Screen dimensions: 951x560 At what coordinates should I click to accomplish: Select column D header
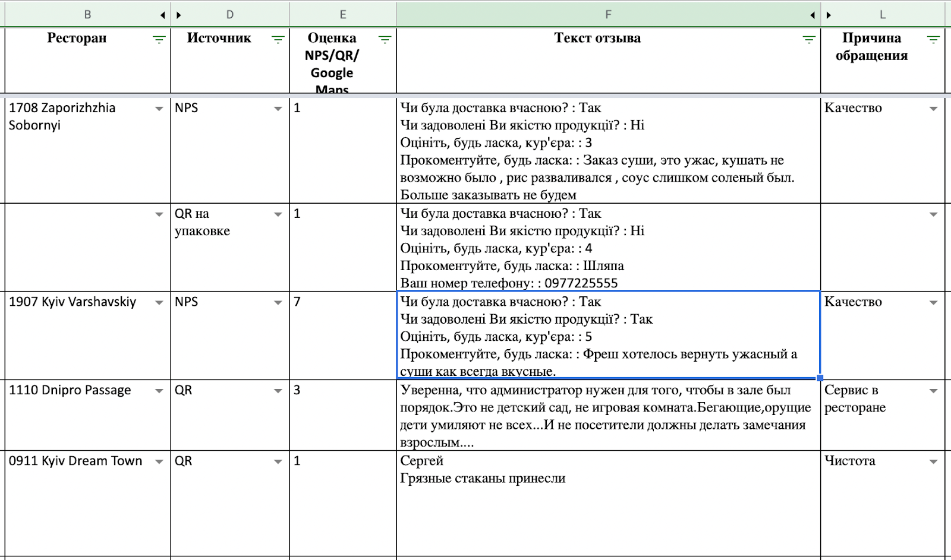click(230, 15)
